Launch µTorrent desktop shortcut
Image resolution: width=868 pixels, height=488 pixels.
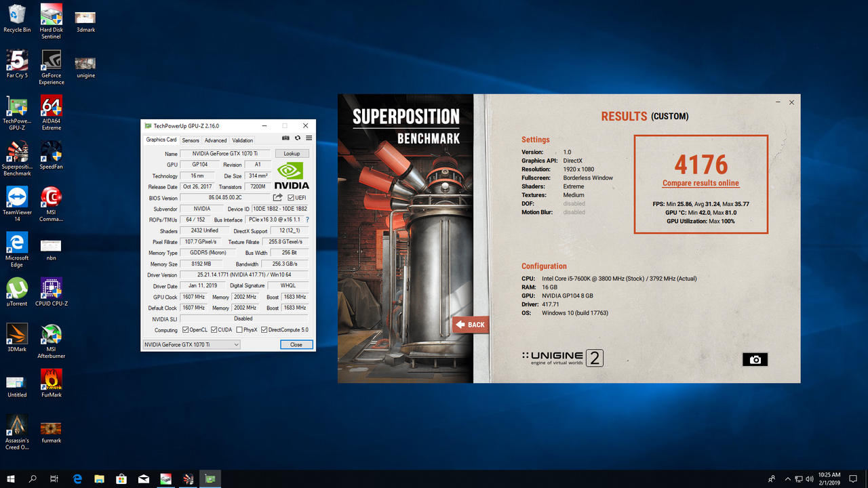click(17, 291)
